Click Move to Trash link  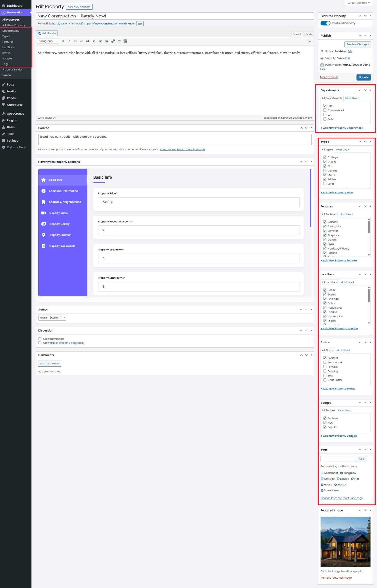[x=329, y=77]
